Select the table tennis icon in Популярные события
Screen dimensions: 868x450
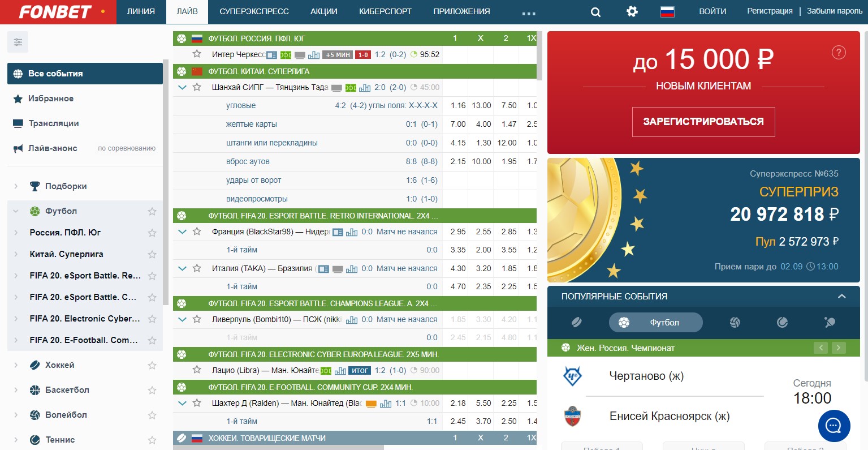click(x=830, y=322)
